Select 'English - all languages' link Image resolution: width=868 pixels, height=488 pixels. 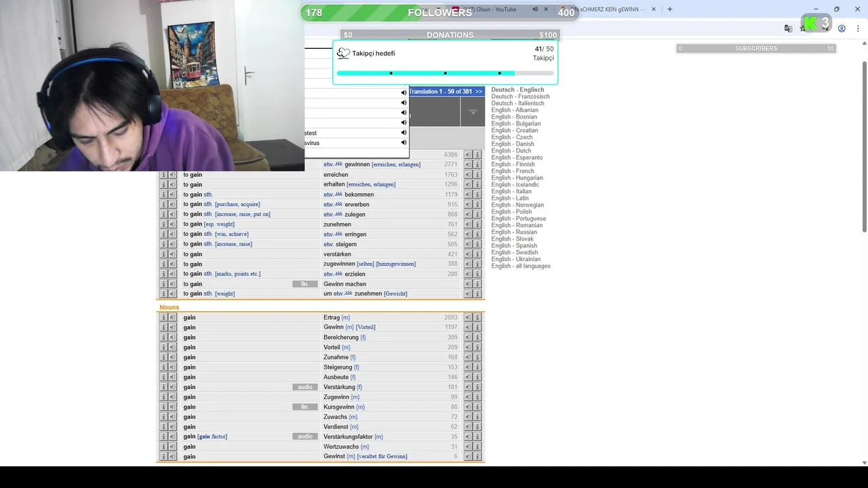click(x=521, y=266)
